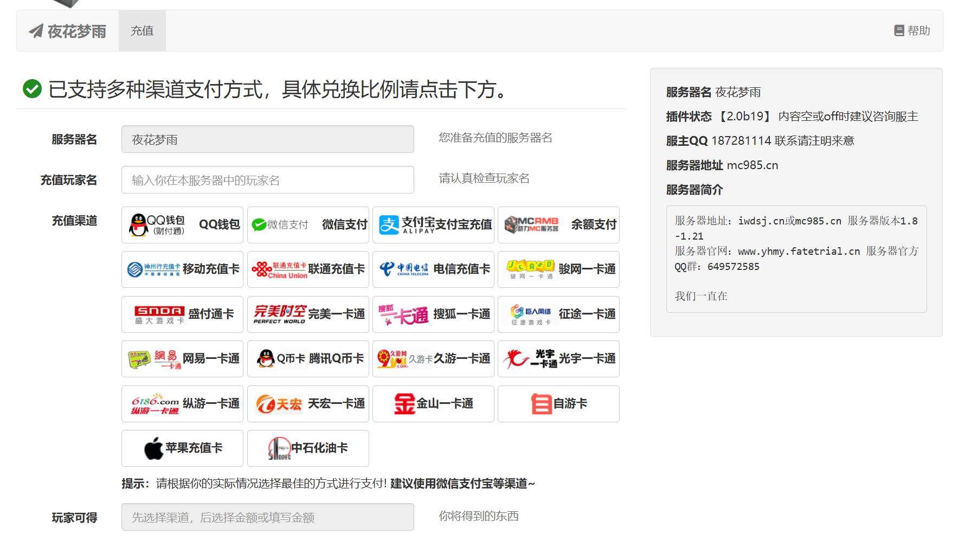Image resolution: width=958 pixels, height=560 pixels.
Task: Select 支付宝充值 Alipay option
Action: click(x=433, y=225)
